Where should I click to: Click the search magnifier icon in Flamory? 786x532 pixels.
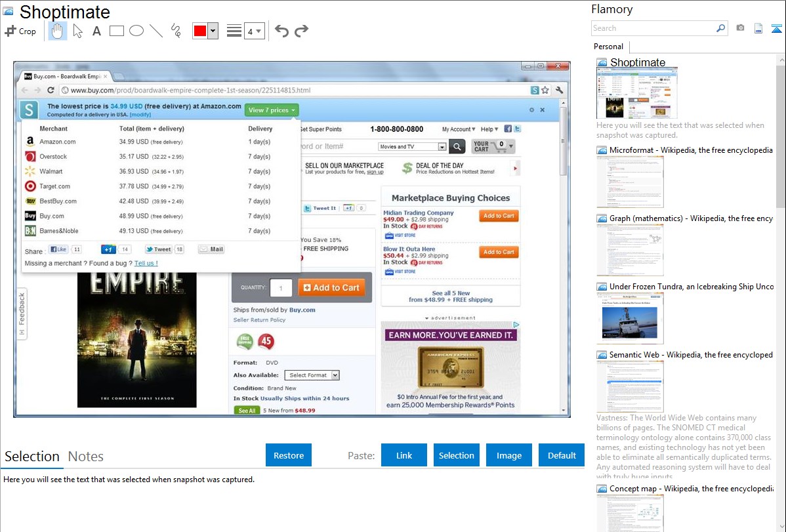(720, 28)
